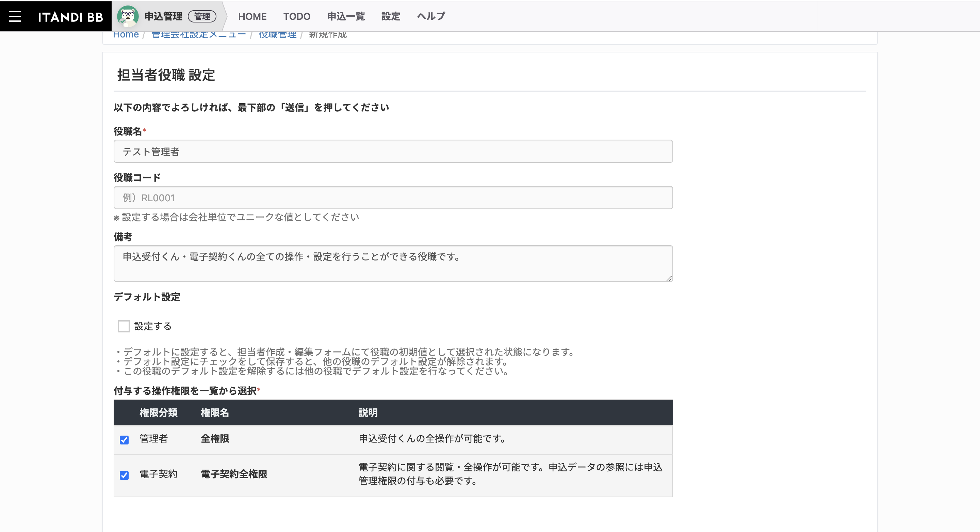Screen dimensions: 980x532
Task: Click the 新規作成 breadcrumb text
Action: tap(328, 35)
